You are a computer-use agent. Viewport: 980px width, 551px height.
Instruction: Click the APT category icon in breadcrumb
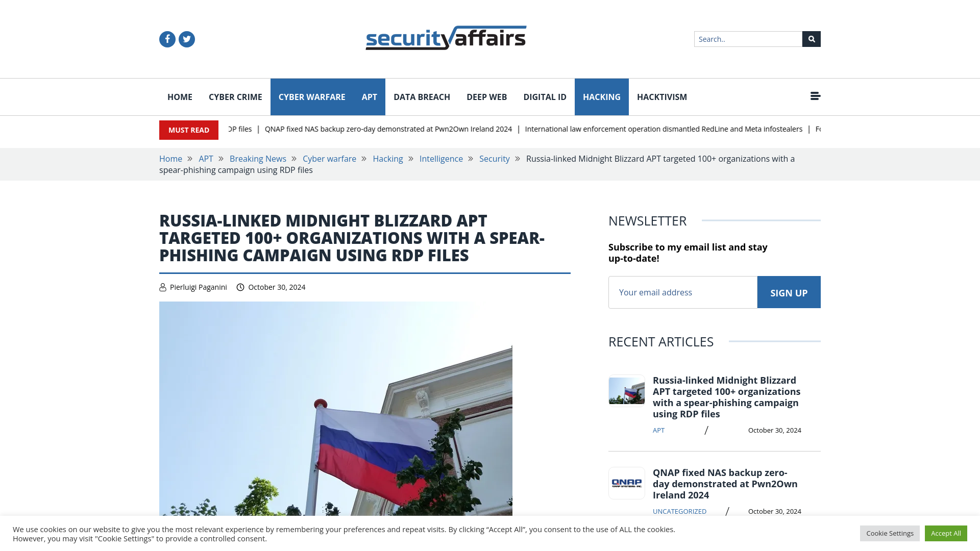205,159
